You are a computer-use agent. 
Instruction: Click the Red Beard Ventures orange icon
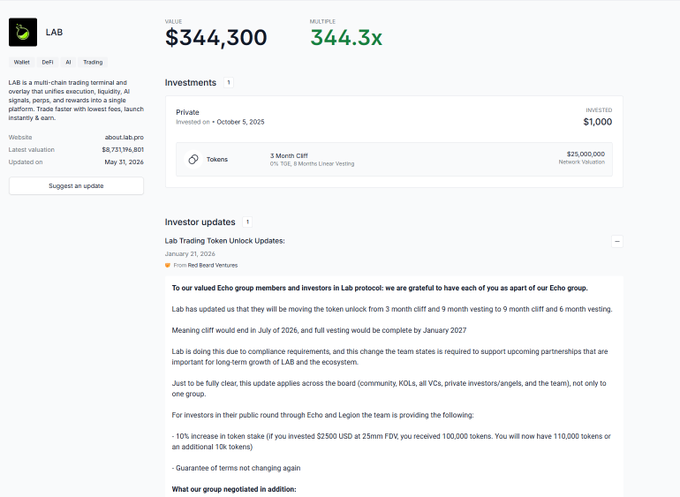point(168,265)
